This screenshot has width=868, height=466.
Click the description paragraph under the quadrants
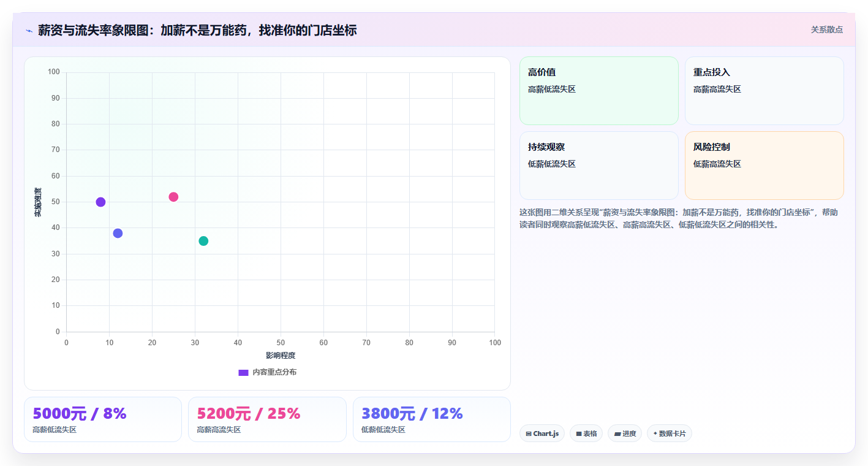[x=679, y=218]
